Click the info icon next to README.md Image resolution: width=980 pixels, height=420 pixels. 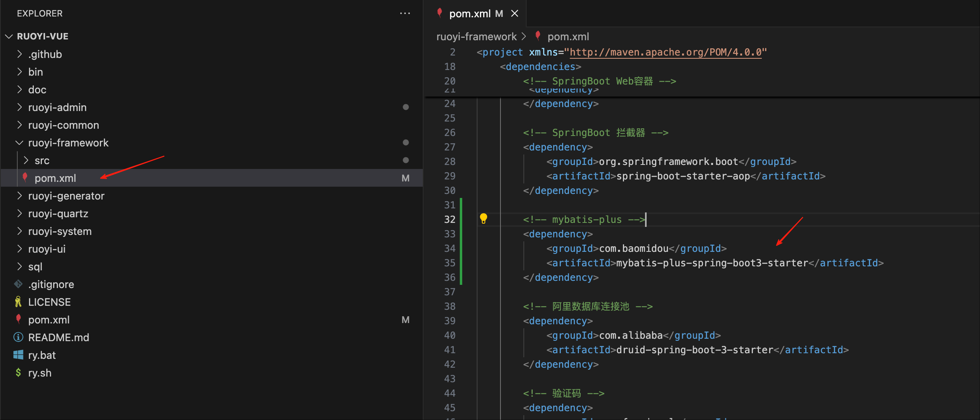[18, 337]
